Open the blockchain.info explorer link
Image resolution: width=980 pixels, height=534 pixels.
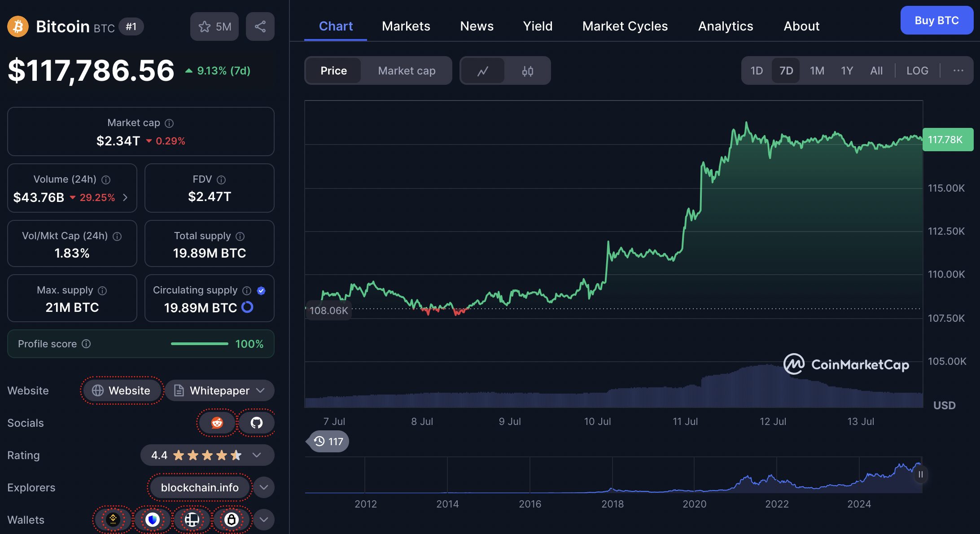tap(199, 487)
